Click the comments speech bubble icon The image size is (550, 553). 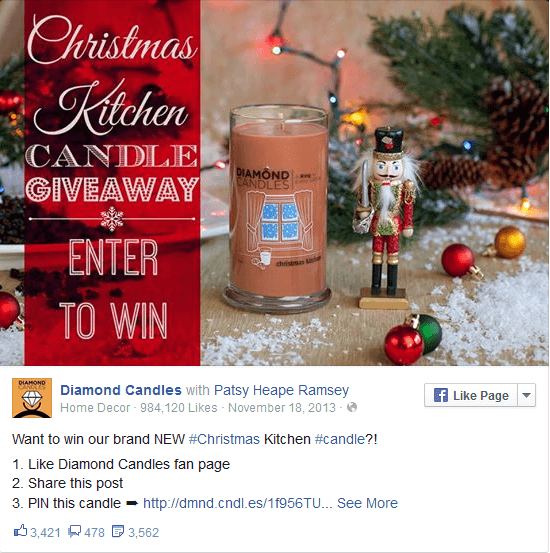(74, 531)
